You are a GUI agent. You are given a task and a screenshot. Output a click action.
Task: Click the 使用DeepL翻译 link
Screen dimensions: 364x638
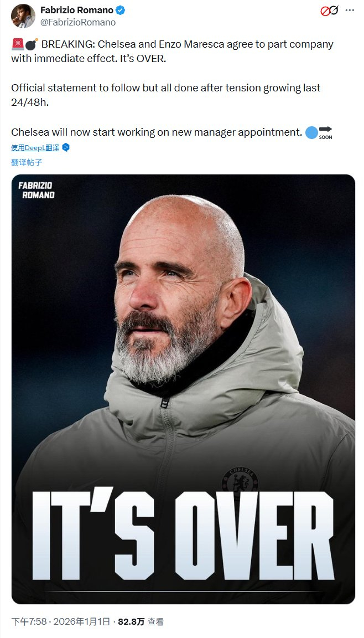[35, 148]
